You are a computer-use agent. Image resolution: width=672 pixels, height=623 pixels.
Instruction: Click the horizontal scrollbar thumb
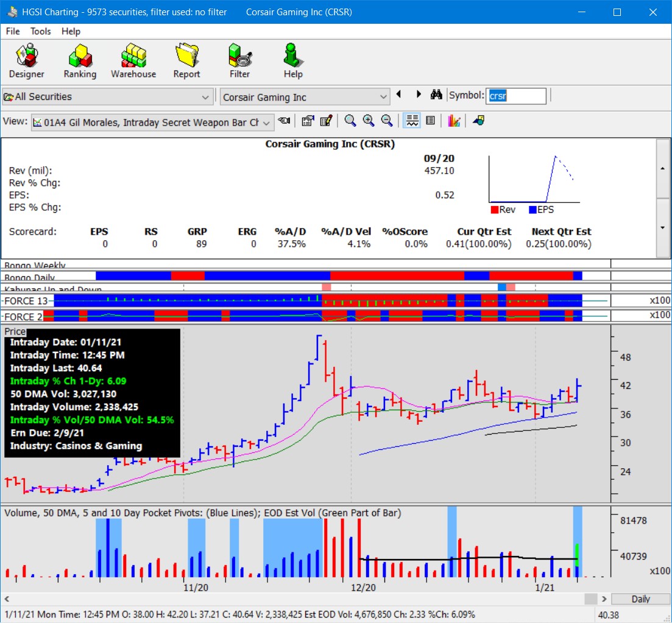pyautogui.click(x=591, y=599)
